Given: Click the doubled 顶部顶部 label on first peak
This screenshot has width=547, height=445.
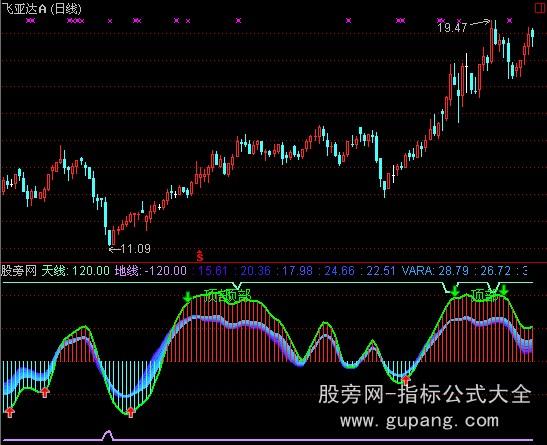Looking at the screenshot, I should [x=227, y=296].
